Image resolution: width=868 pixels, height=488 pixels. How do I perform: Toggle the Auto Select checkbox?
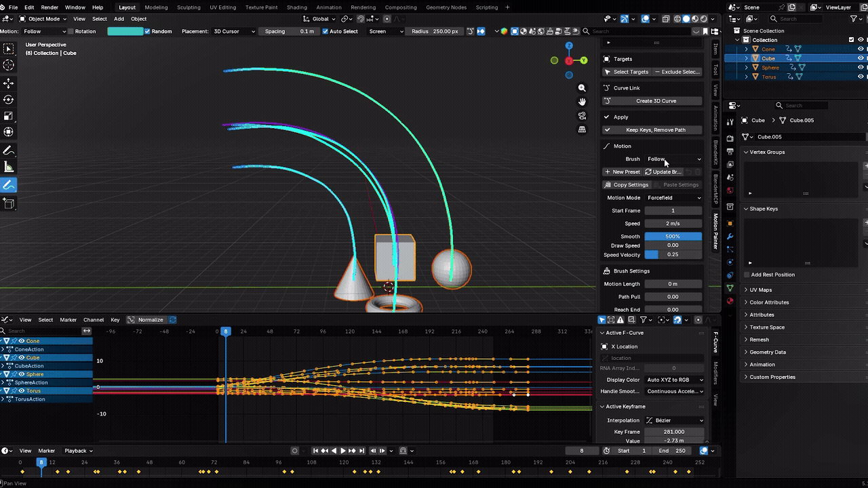point(325,31)
